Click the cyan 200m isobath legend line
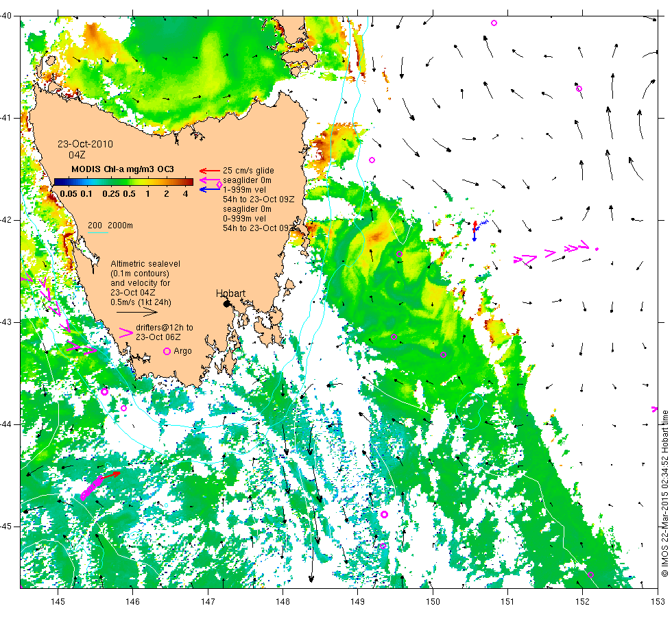 point(97,232)
